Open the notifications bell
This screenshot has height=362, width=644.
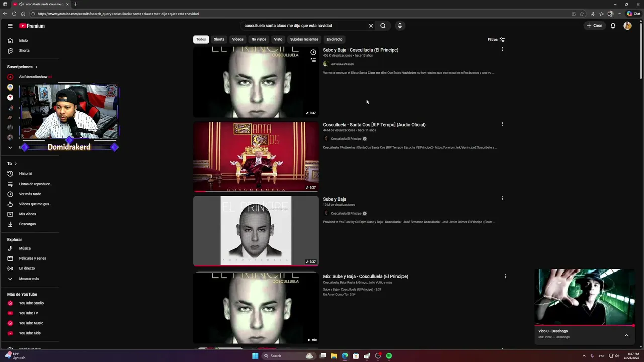[613, 26]
